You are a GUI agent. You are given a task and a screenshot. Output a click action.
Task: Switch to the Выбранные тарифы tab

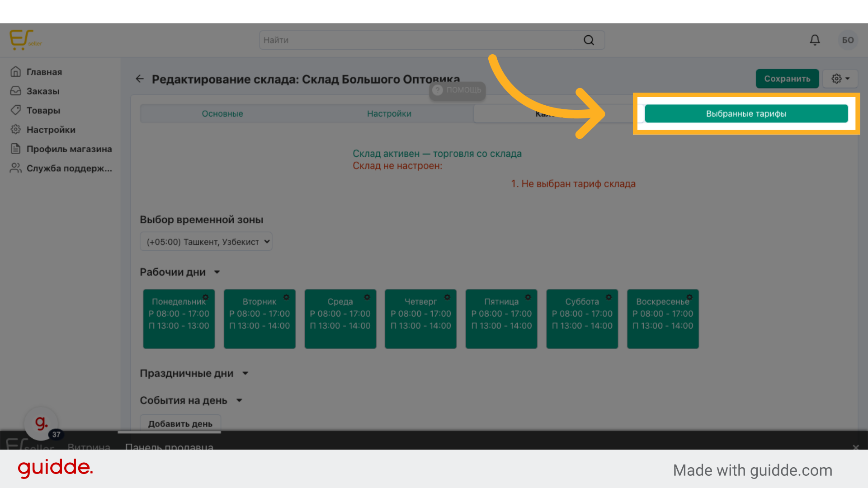coord(746,114)
